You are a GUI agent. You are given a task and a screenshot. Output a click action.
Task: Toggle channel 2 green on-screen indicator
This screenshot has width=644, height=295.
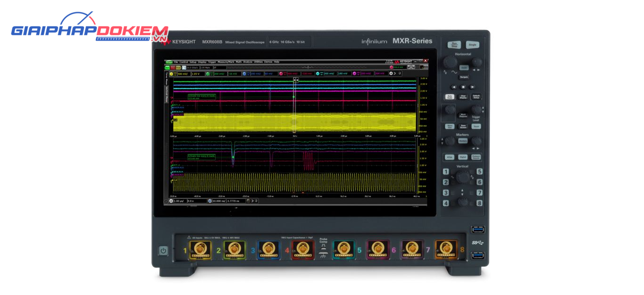208,74
